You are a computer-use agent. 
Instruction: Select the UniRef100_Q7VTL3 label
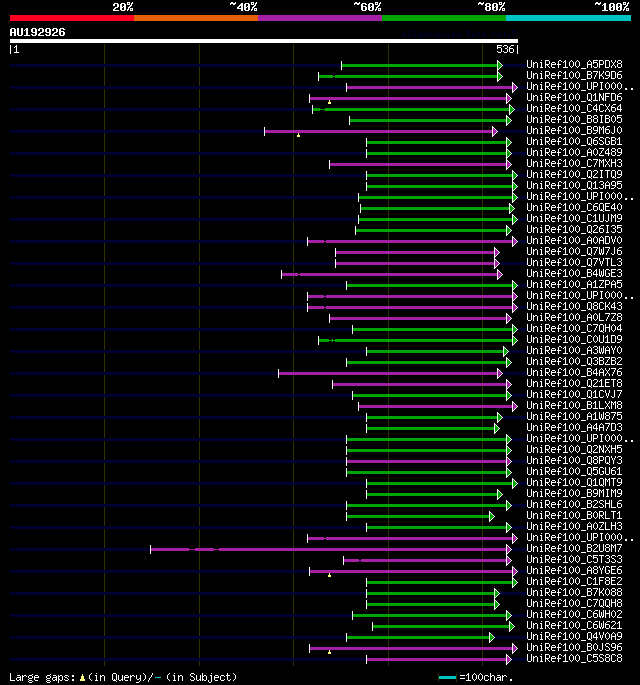(x=574, y=263)
